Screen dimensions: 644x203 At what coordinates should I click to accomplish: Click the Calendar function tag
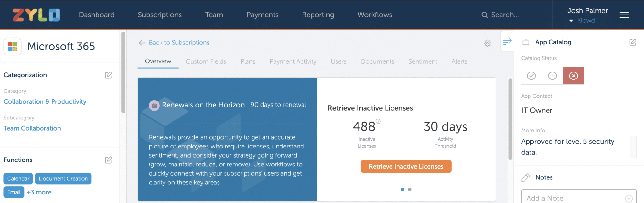pos(18,179)
